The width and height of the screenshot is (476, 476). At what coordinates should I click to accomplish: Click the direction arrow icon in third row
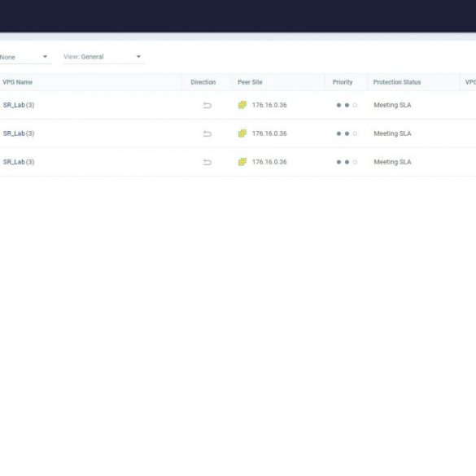[207, 162]
